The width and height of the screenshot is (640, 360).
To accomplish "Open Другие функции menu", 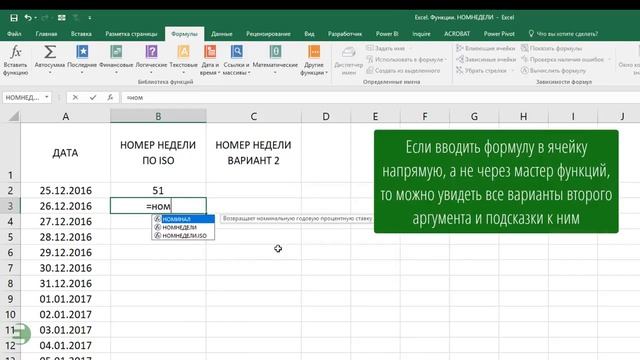I will tap(314, 60).
